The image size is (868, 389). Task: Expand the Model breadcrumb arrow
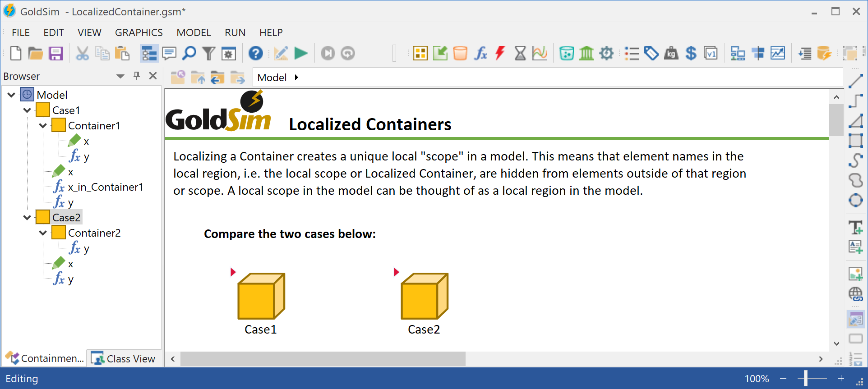(x=296, y=78)
